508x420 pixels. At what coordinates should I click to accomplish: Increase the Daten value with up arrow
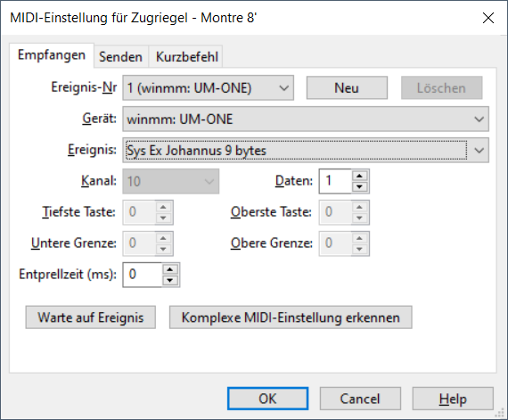pos(359,176)
